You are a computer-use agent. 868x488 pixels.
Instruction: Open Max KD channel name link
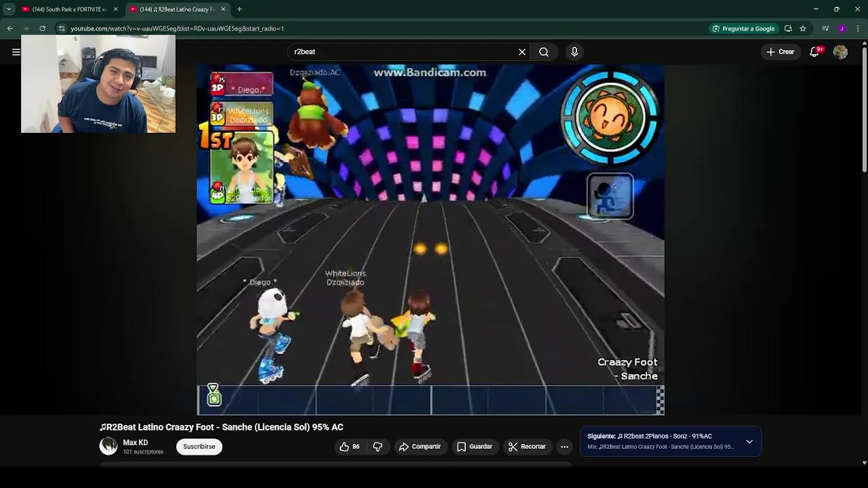(136, 443)
